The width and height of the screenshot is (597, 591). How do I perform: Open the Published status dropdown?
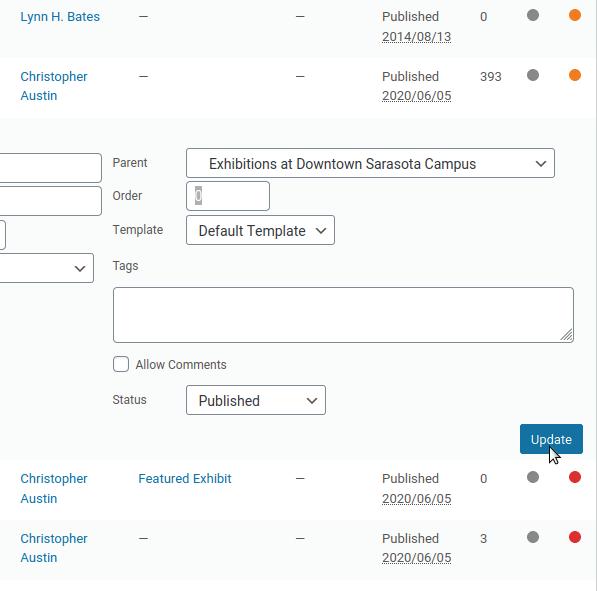255,400
